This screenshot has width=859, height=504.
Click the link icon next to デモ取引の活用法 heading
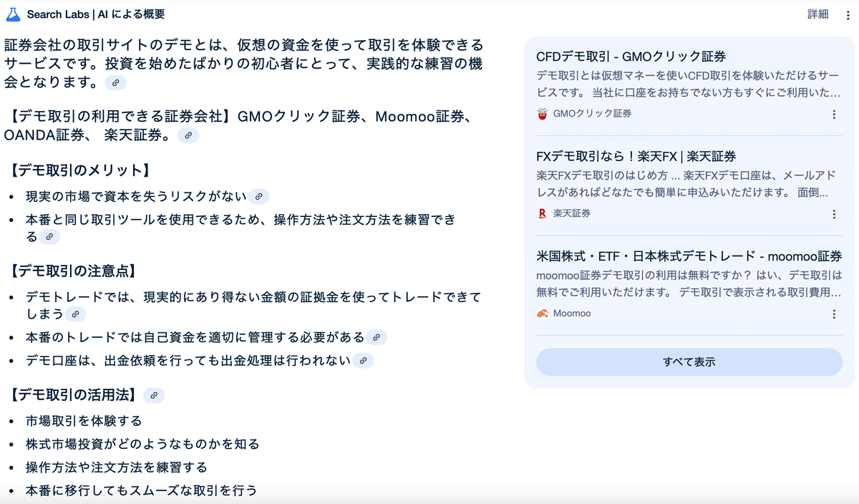(x=155, y=394)
